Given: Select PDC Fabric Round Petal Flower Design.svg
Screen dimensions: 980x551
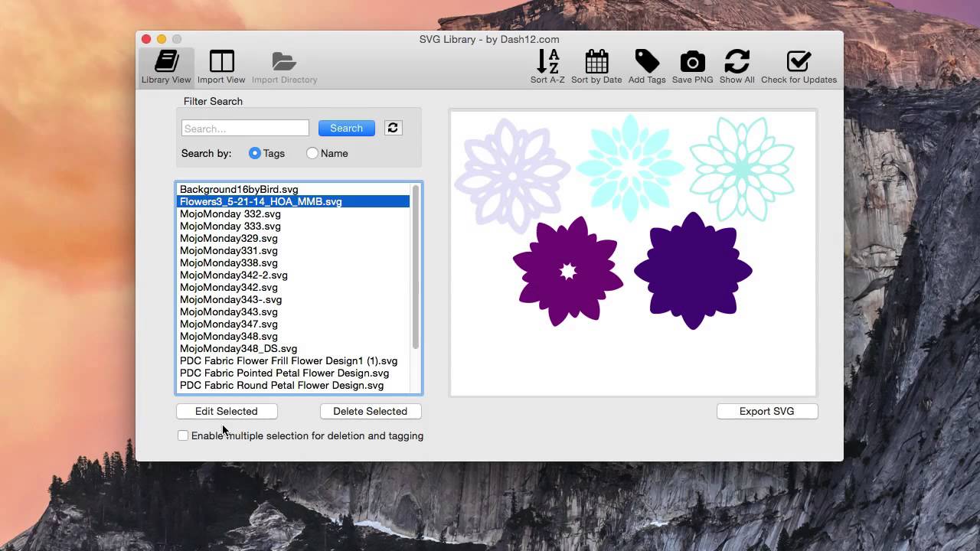Looking at the screenshot, I should 293,385.
